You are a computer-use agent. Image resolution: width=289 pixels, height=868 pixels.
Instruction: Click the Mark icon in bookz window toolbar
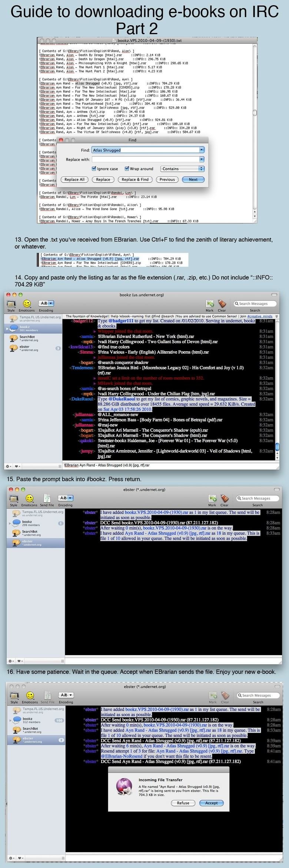209,304
